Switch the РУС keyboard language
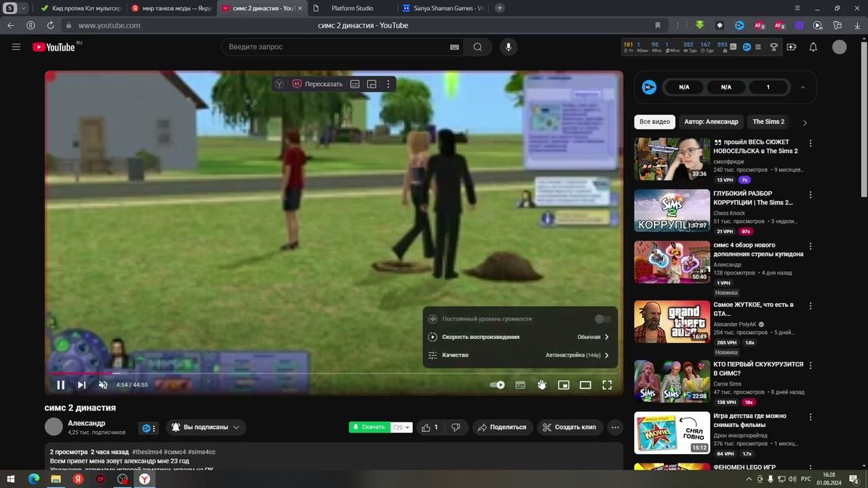The height and width of the screenshot is (488, 868). pos(806,479)
